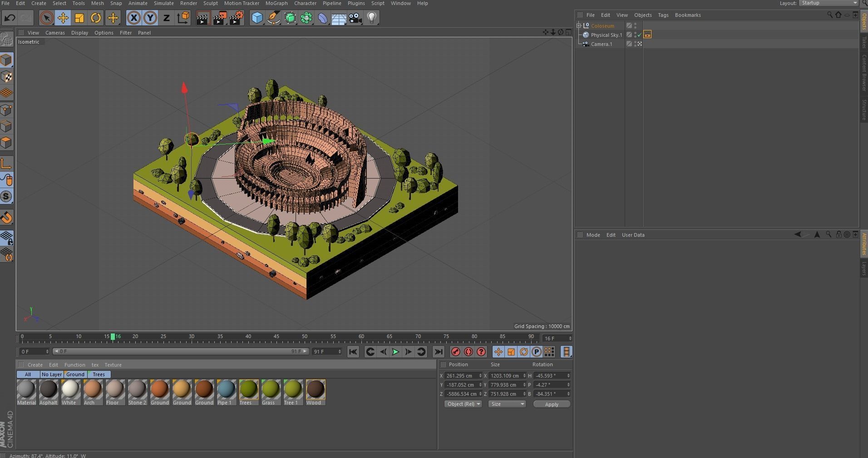This screenshot has width=868, height=458.
Task: Switch coordinate system icon
Action: pos(183,18)
